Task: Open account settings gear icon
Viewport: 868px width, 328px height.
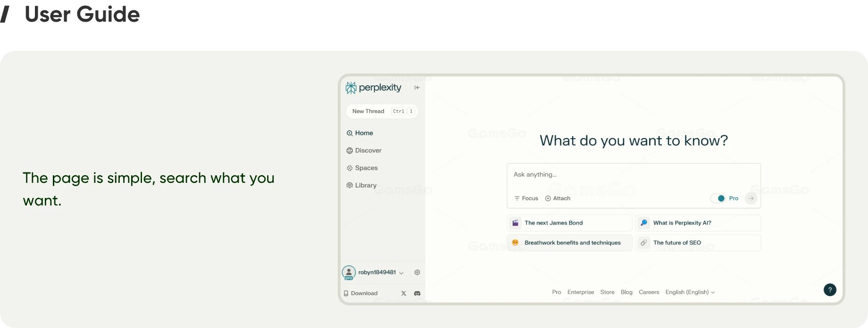Action: [417, 272]
